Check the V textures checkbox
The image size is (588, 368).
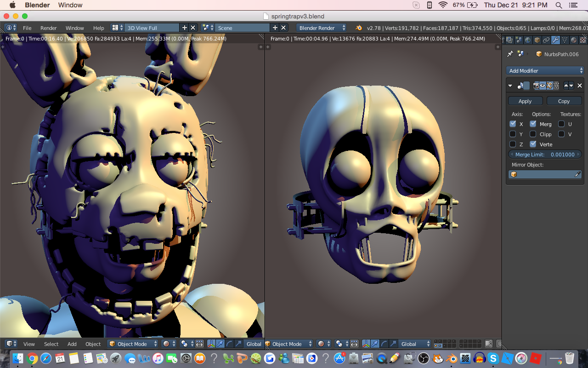561,134
